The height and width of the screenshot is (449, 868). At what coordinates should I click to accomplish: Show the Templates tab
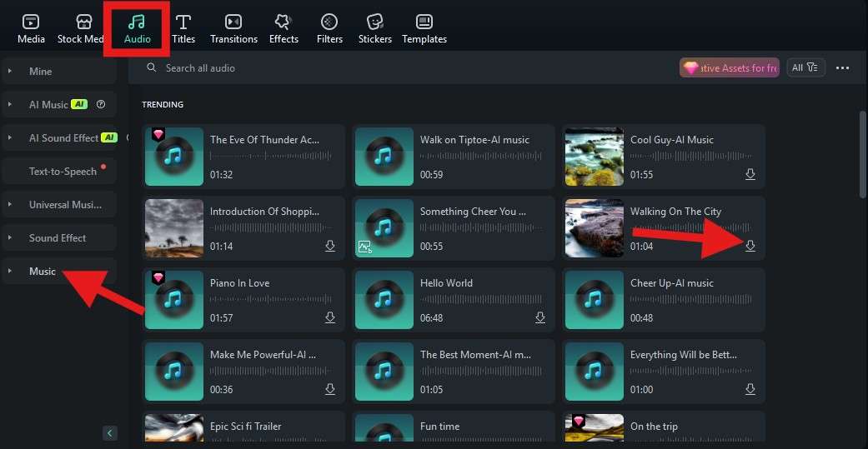click(x=424, y=29)
